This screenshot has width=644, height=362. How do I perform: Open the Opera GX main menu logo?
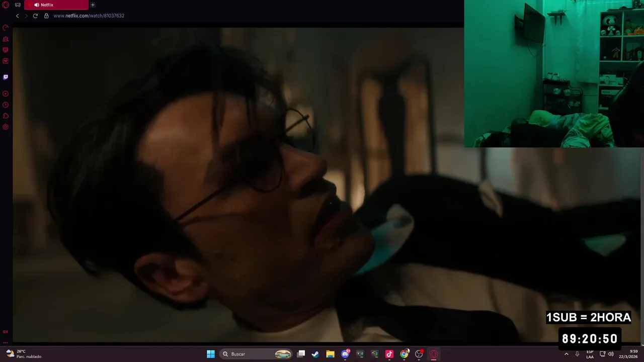click(x=6, y=5)
